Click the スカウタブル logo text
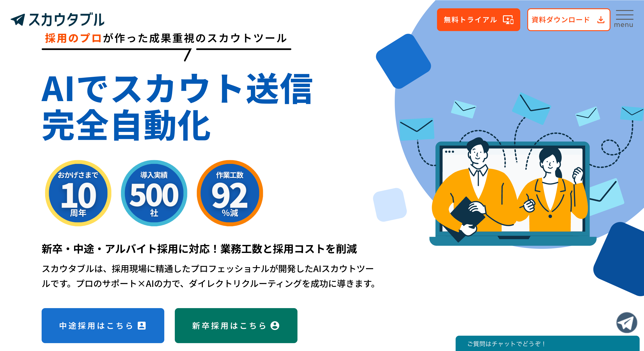644x351 pixels. click(67, 19)
